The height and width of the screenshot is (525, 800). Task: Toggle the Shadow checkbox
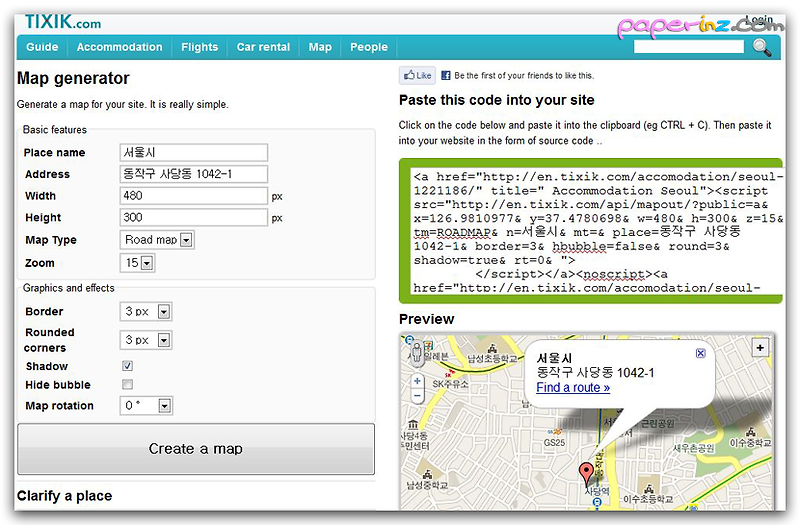tap(128, 366)
